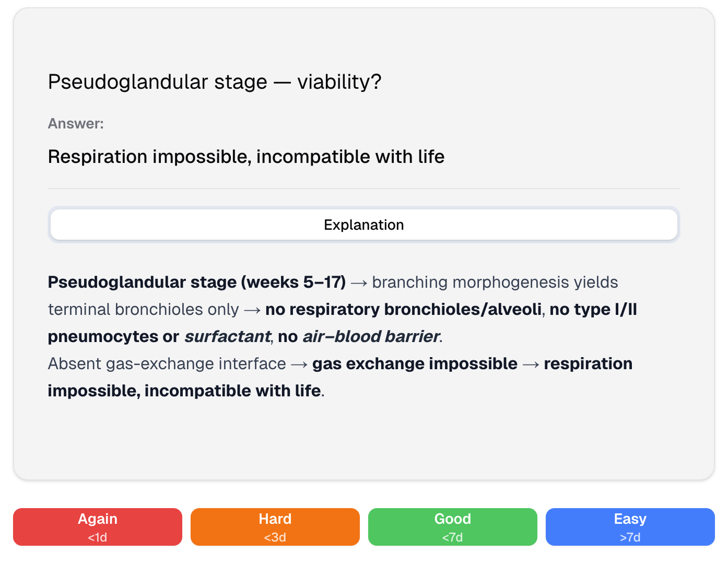
Task: Select the italicized word surfactant
Action: (227, 336)
